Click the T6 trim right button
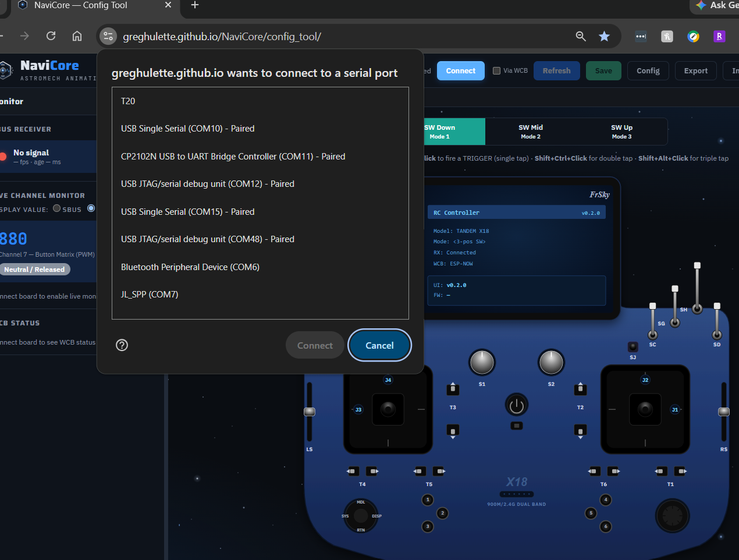The image size is (739, 560). (x=614, y=471)
